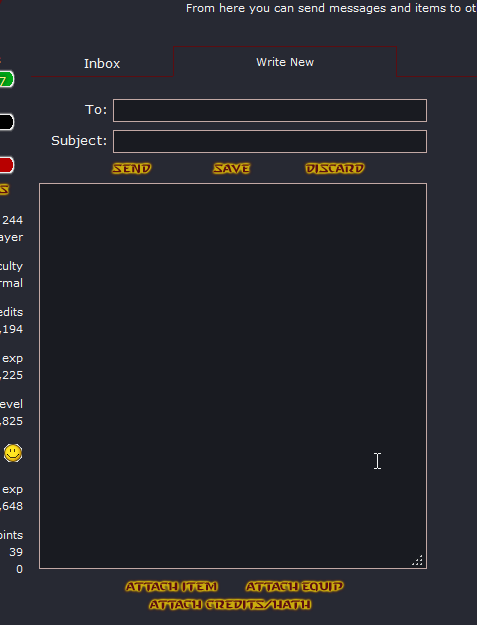Click the 39 points value in sidebar

point(16,552)
